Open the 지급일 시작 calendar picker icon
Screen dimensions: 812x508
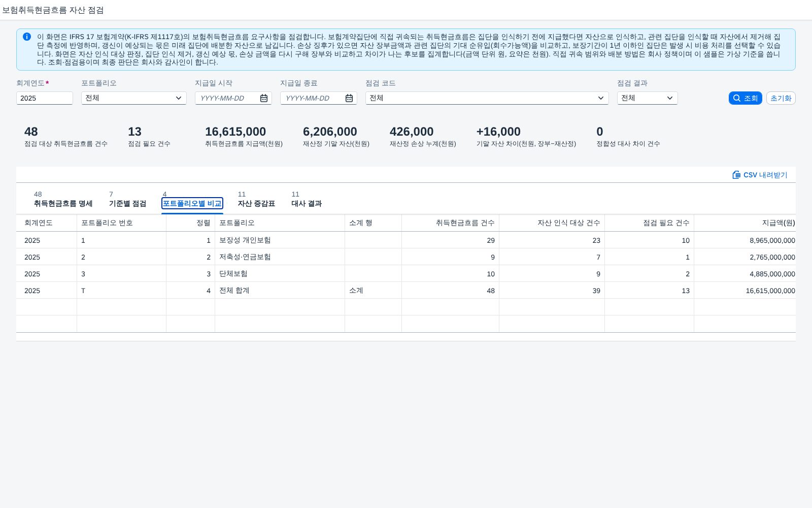pyautogui.click(x=264, y=98)
